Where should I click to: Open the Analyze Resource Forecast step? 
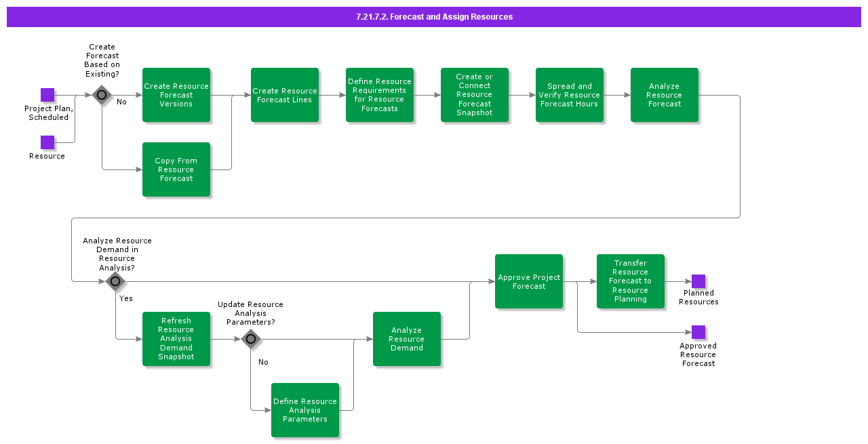coord(665,95)
